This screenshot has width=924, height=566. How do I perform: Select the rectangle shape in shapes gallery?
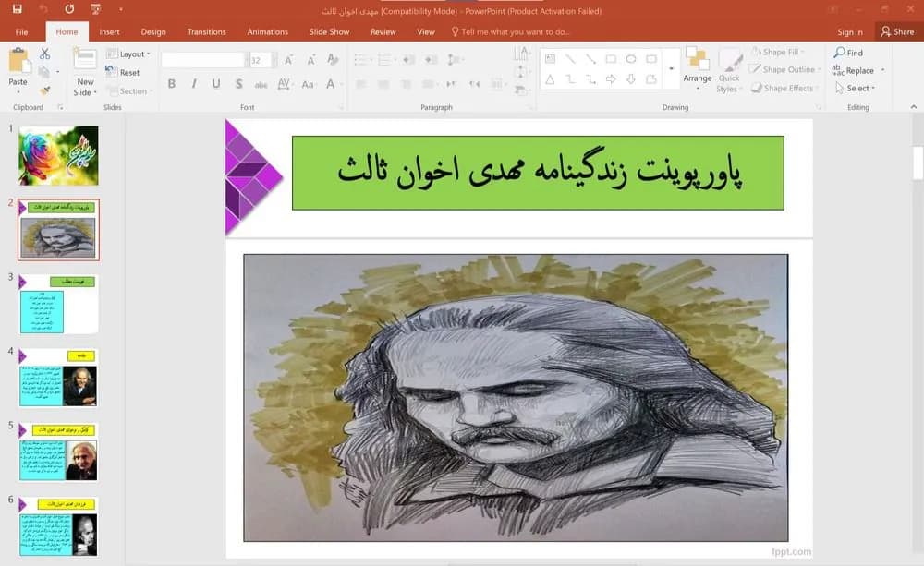pos(611,59)
